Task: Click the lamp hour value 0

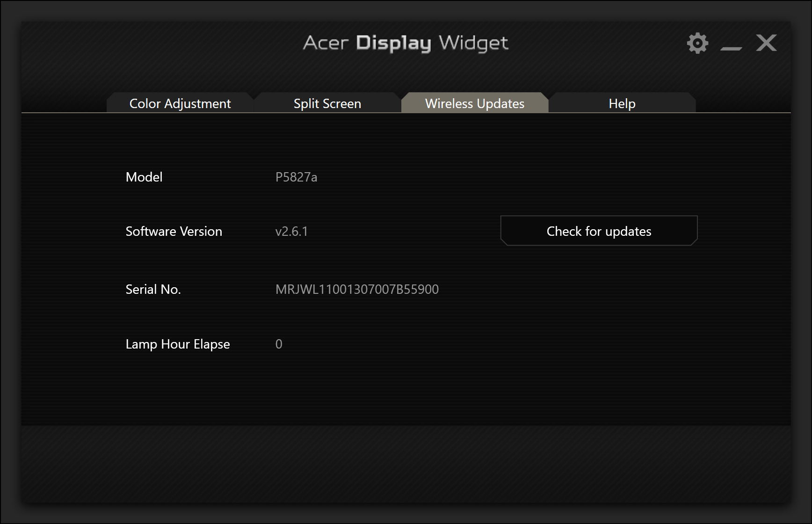Action: [279, 344]
